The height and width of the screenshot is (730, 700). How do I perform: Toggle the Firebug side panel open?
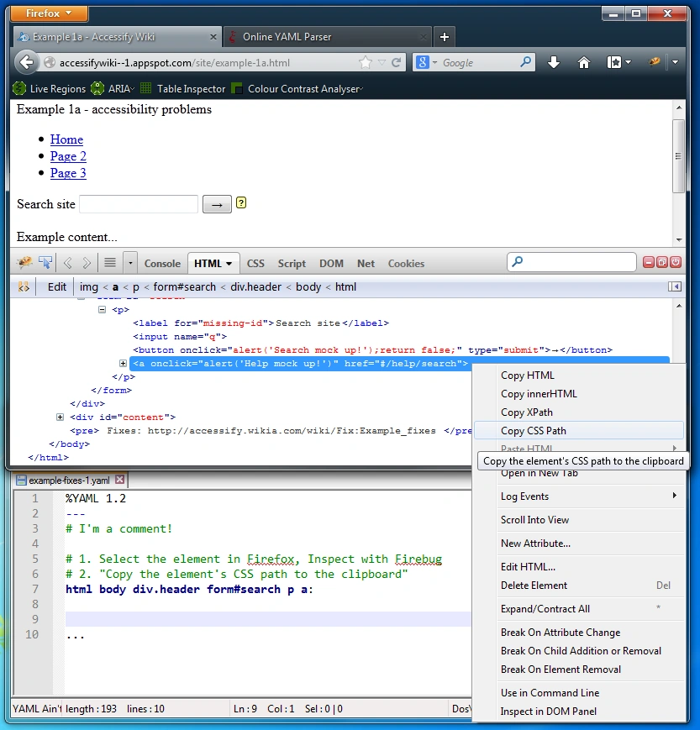pyautogui.click(x=676, y=286)
